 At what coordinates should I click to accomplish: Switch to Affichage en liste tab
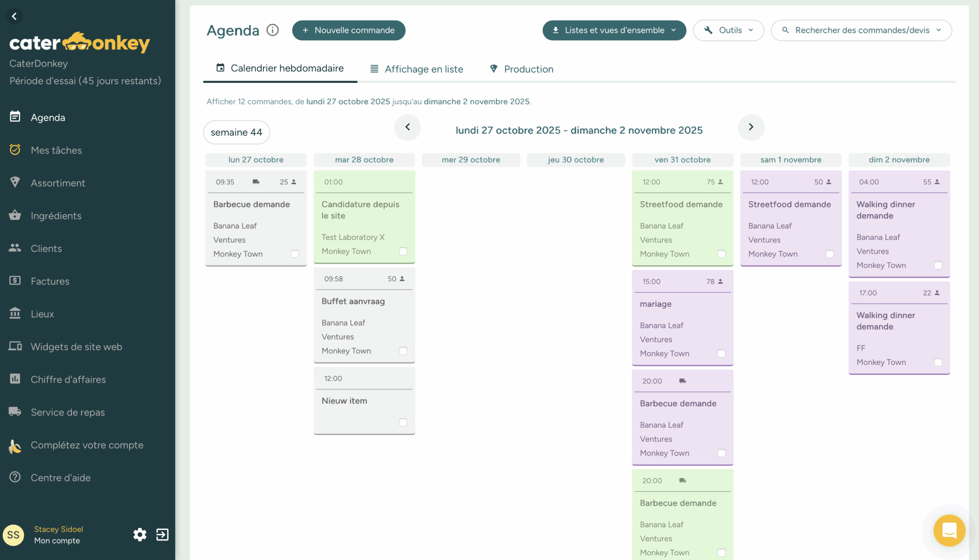pyautogui.click(x=416, y=69)
